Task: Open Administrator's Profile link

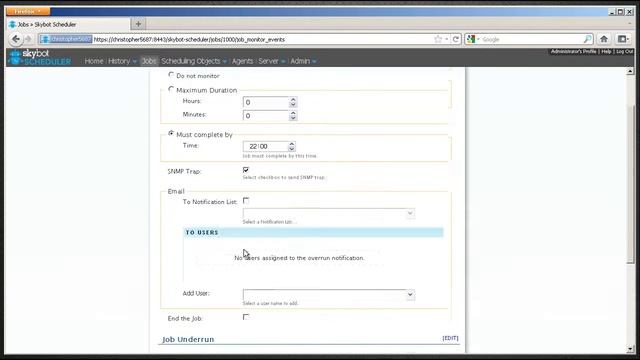Action: (573, 51)
